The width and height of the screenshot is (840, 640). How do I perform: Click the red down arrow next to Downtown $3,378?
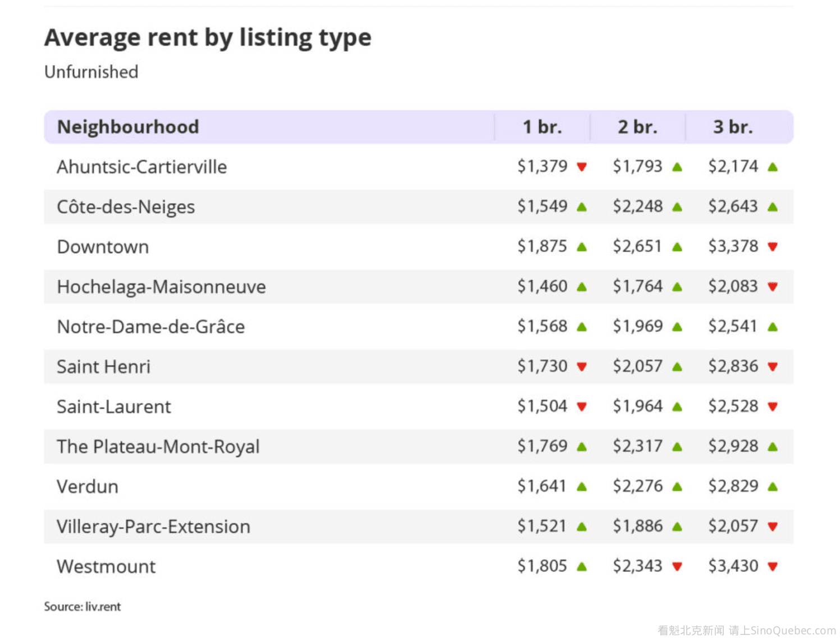[x=773, y=246]
